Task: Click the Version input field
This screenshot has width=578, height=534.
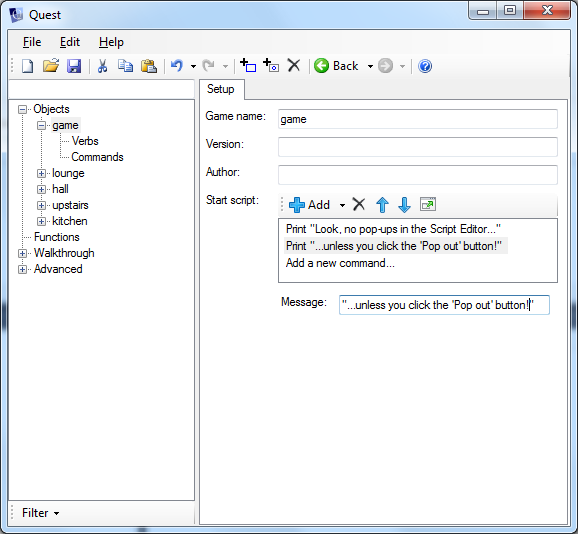Action: tap(418, 147)
